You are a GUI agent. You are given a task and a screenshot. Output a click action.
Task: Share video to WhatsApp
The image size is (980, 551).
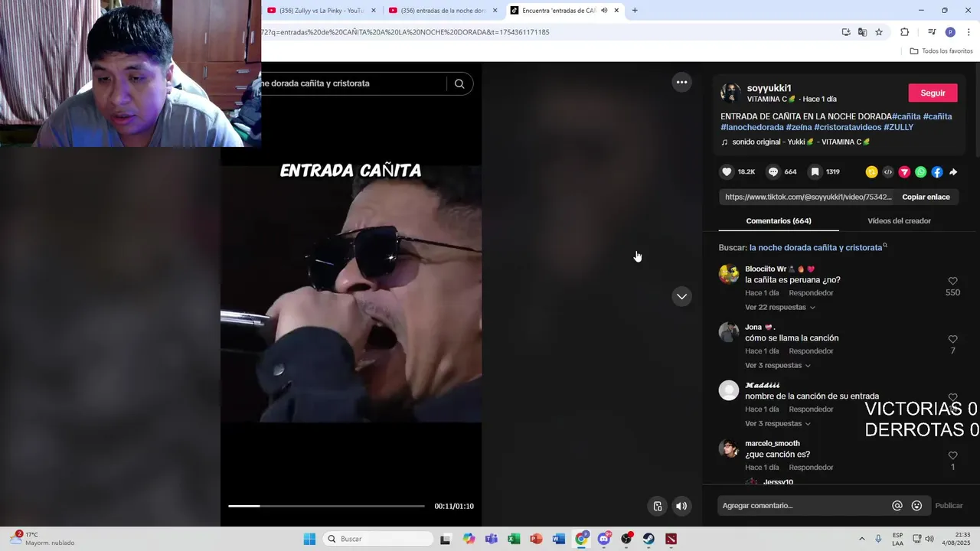point(920,172)
